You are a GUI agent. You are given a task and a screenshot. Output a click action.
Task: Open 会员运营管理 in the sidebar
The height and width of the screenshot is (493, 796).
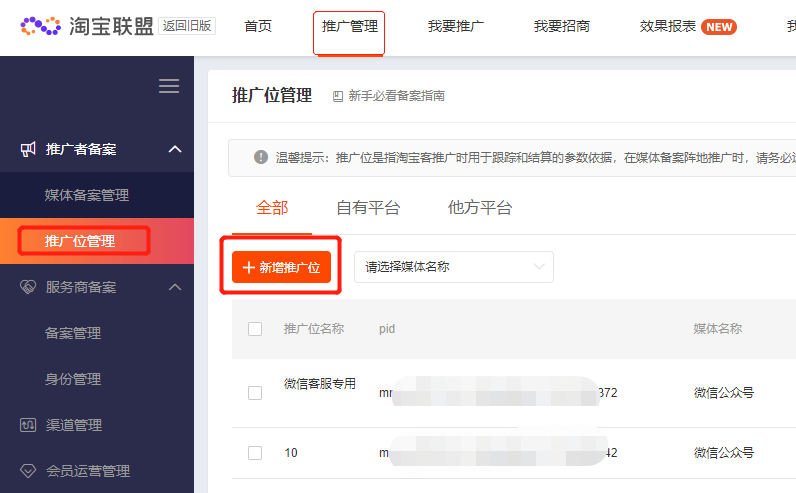click(88, 471)
